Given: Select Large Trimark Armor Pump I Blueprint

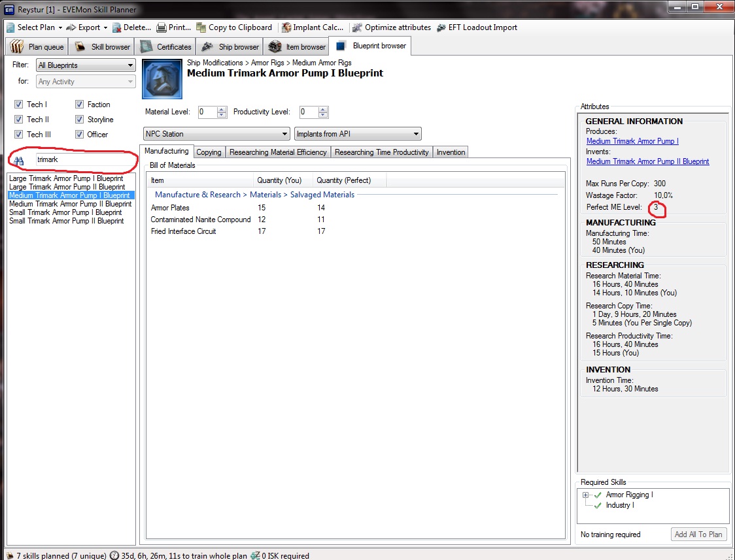Looking at the screenshot, I should click(x=66, y=178).
